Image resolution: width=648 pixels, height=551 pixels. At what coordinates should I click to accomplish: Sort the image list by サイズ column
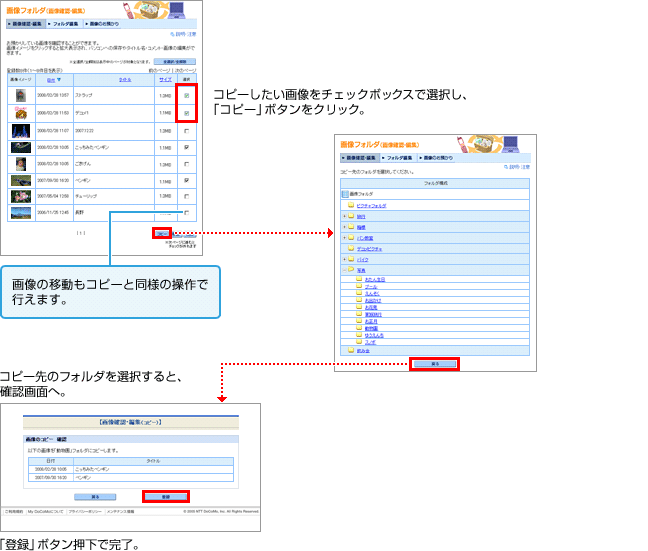pyautogui.click(x=166, y=80)
